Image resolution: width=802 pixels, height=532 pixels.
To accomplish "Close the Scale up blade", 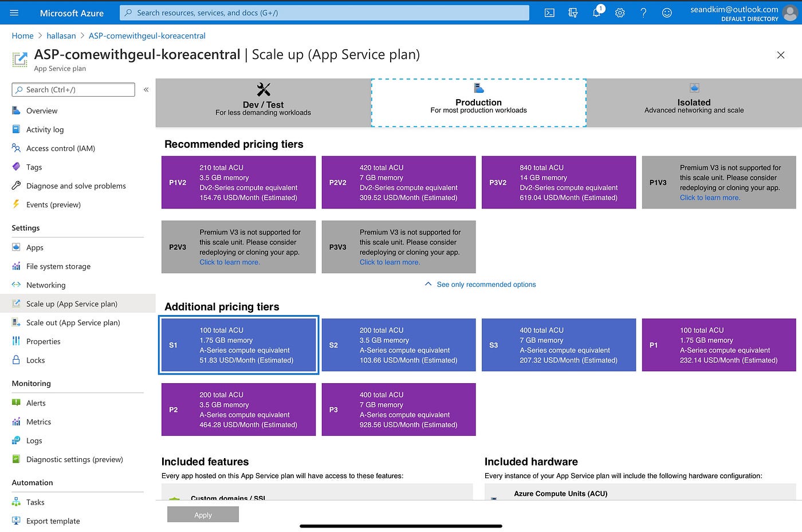I will 780,55.
